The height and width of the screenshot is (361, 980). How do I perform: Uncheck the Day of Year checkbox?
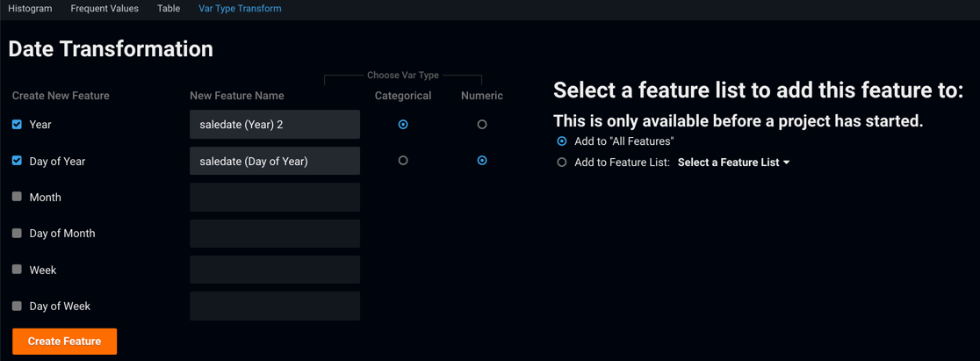pyautogui.click(x=17, y=161)
